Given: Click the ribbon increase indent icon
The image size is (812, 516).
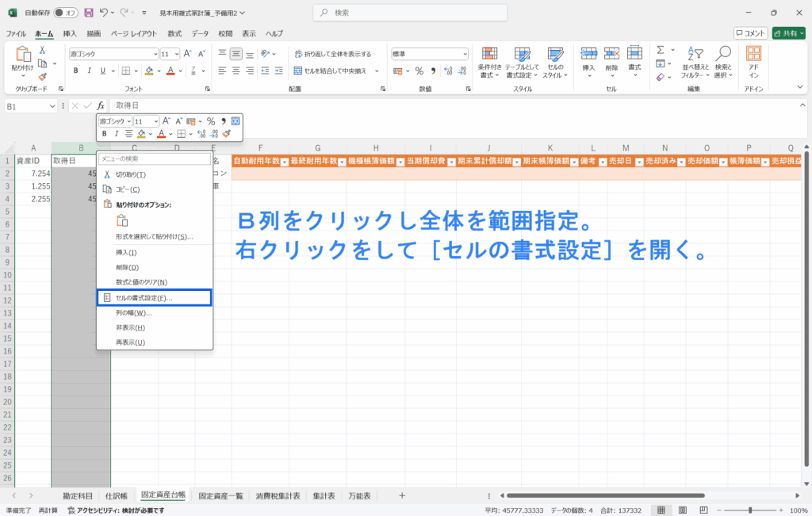Looking at the screenshot, I should tap(278, 71).
